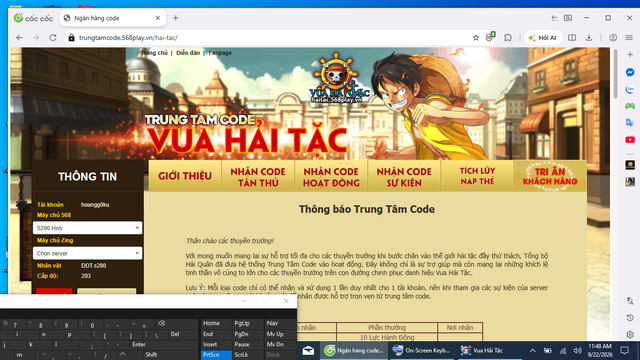Switch to Vua Hải Tặc taskbar item

490,350
